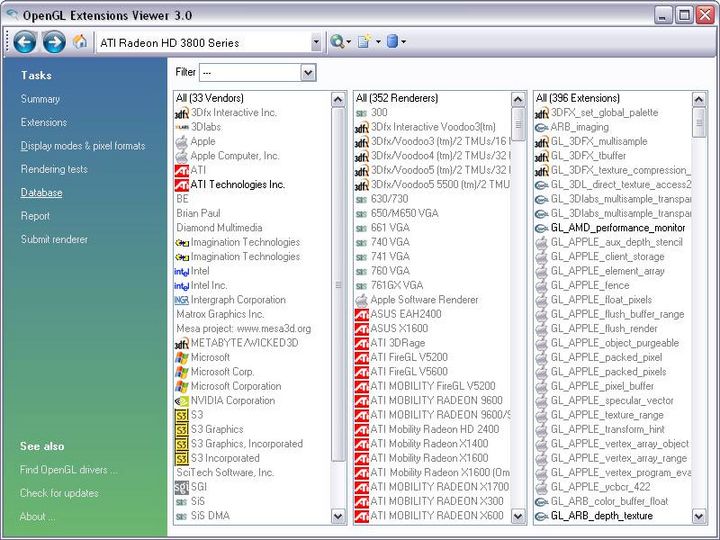Open the About link
This screenshot has height=540, width=720.
(x=37, y=517)
